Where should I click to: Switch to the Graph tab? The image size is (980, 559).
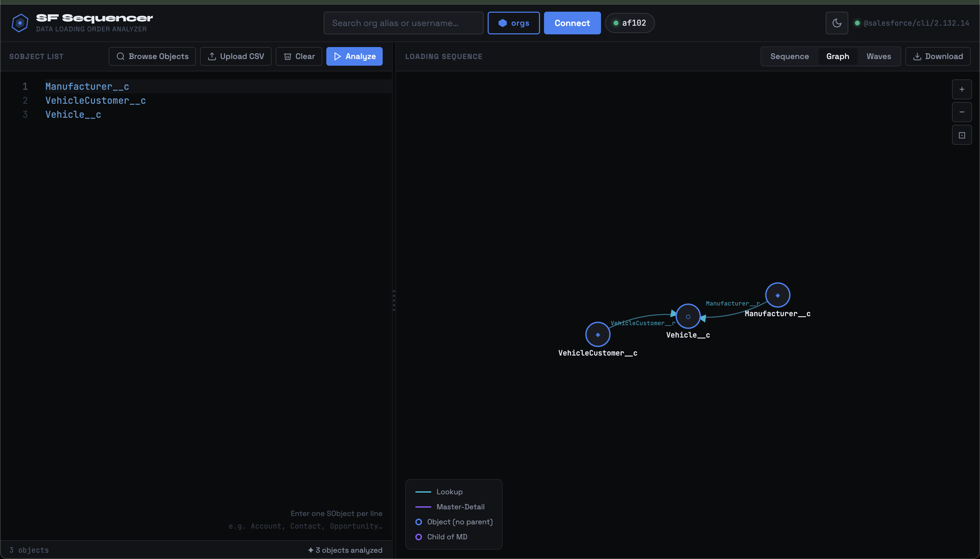pyautogui.click(x=837, y=56)
